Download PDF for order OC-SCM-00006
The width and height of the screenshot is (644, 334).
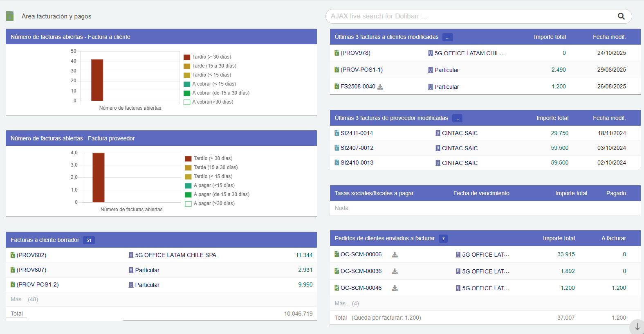point(395,255)
